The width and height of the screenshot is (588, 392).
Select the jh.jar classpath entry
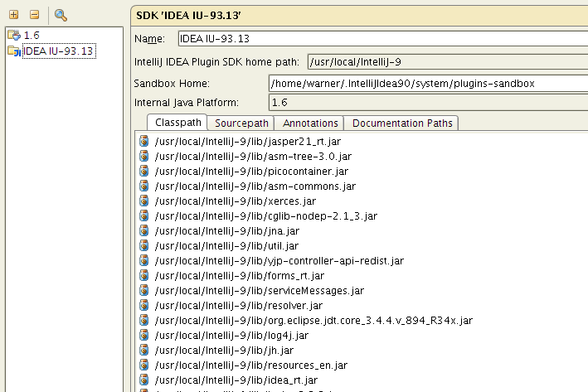click(x=224, y=351)
